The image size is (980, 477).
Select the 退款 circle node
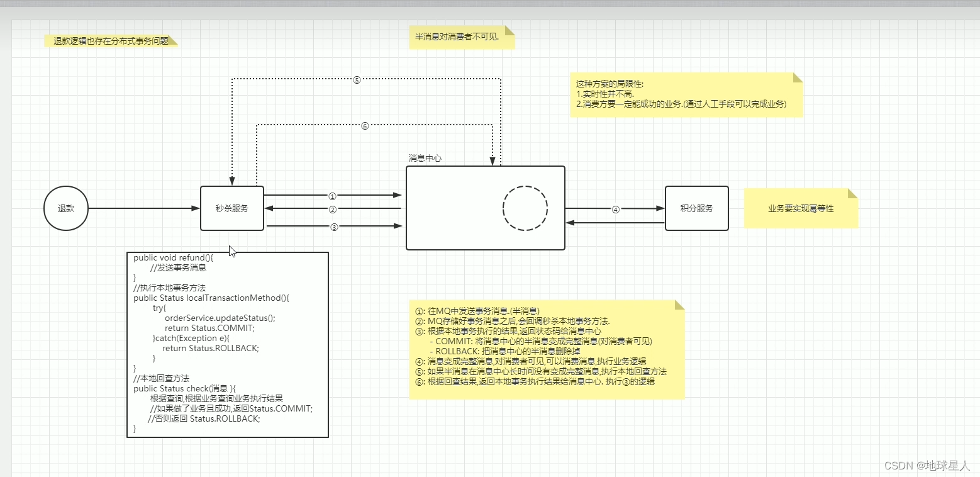coord(66,208)
